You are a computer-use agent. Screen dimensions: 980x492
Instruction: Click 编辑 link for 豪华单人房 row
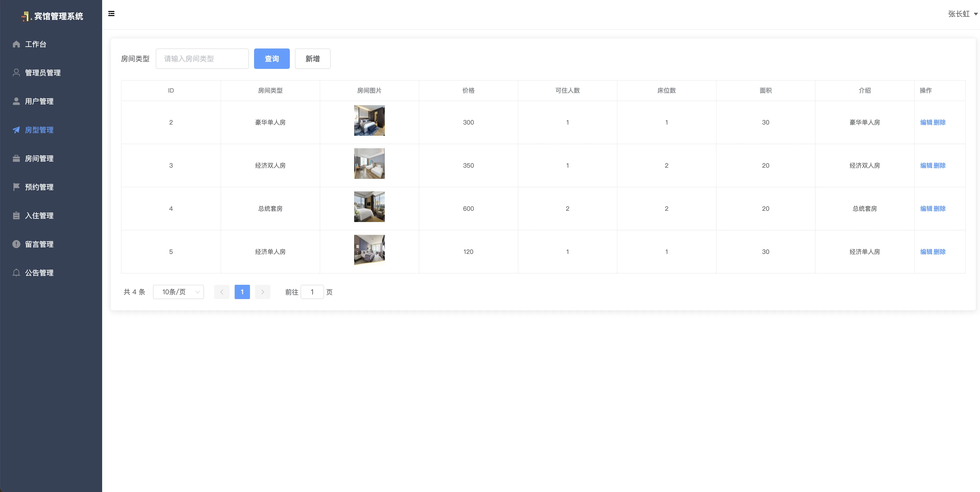926,122
